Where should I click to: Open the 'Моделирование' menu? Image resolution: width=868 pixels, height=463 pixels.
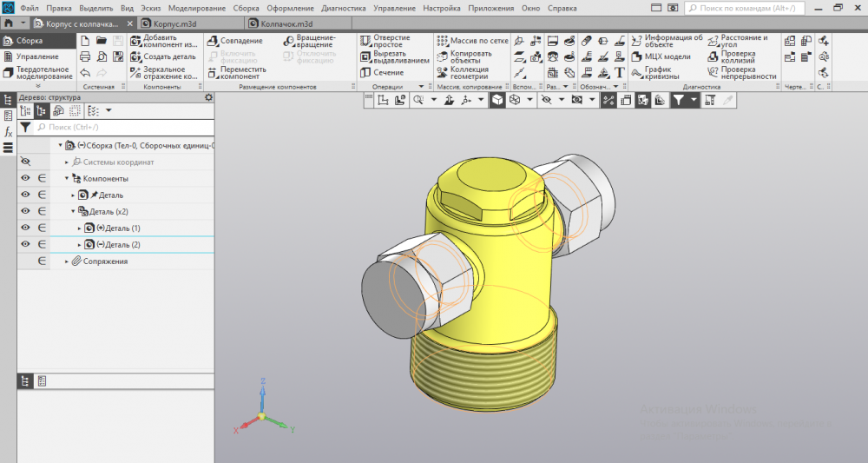(x=196, y=7)
